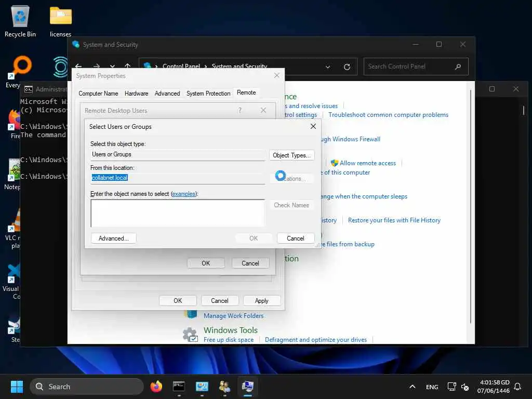Switch to the Computer Name tab

pyautogui.click(x=98, y=94)
